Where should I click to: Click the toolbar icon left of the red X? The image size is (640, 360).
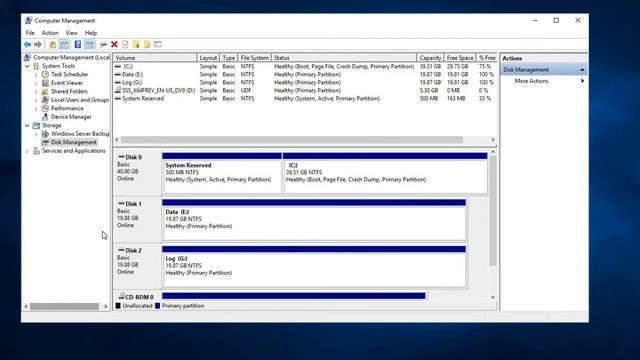[103, 44]
